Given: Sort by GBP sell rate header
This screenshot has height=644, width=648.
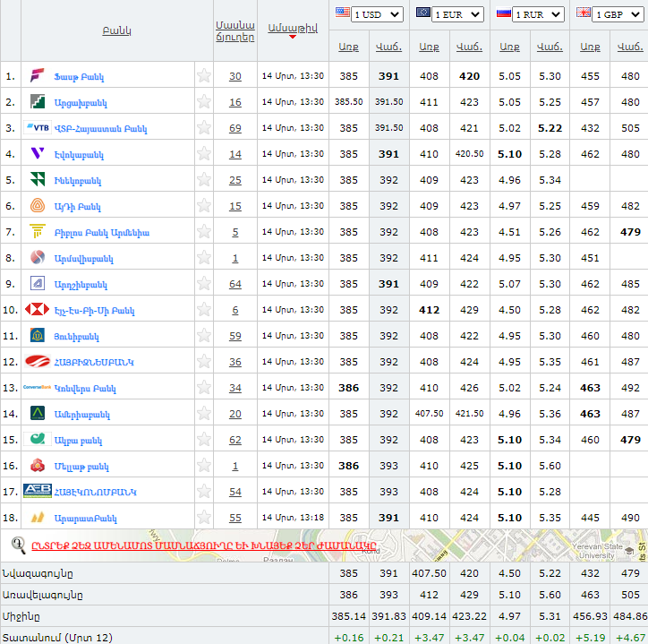Looking at the screenshot, I should pos(630,47).
